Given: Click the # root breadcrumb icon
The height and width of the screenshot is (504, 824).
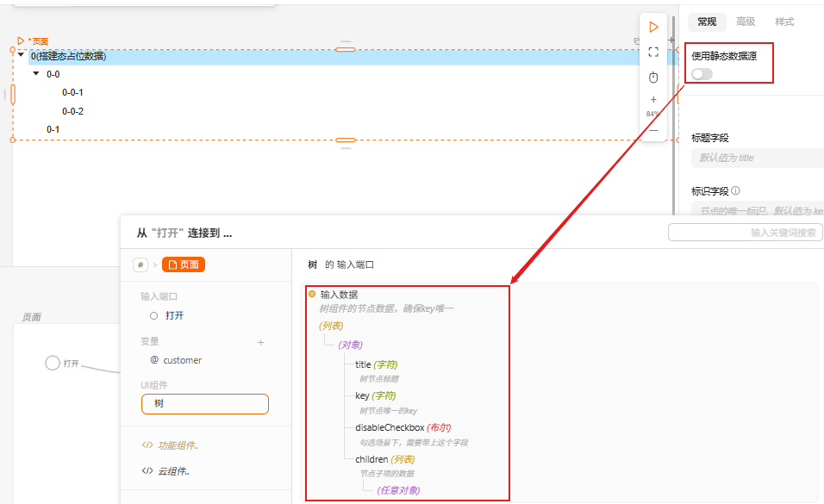Looking at the screenshot, I should pyautogui.click(x=140, y=265).
